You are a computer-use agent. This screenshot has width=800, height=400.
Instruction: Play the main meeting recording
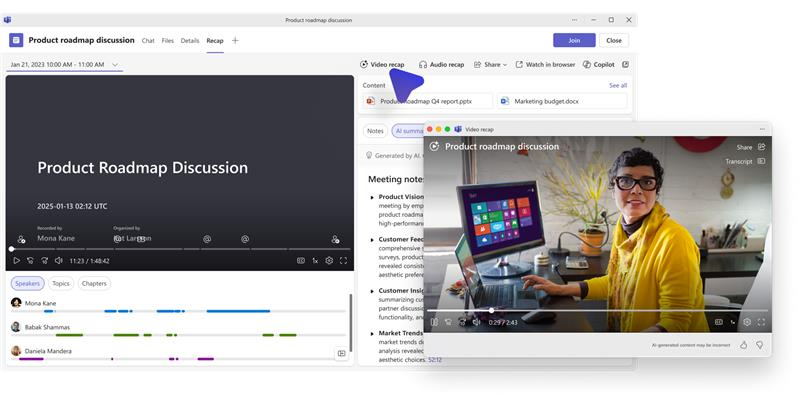[x=16, y=260]
